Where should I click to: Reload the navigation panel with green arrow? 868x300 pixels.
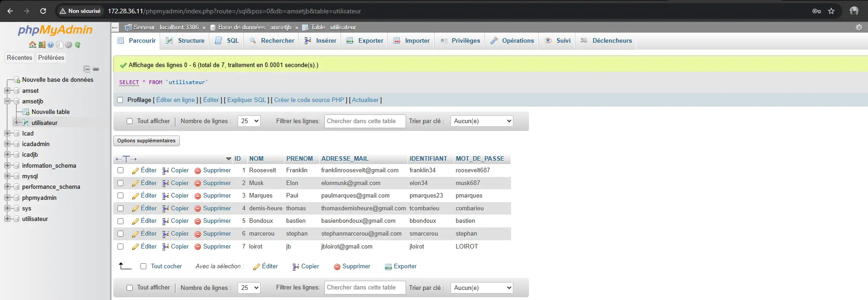78,45
